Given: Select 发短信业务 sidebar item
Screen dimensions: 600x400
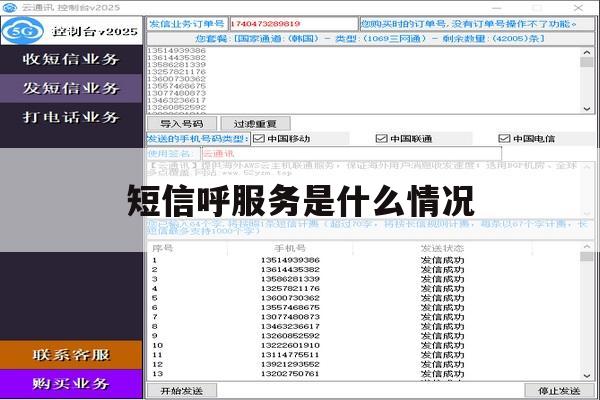Looking at the screenshot, I should pyautogui.click(x=71, y=88).
